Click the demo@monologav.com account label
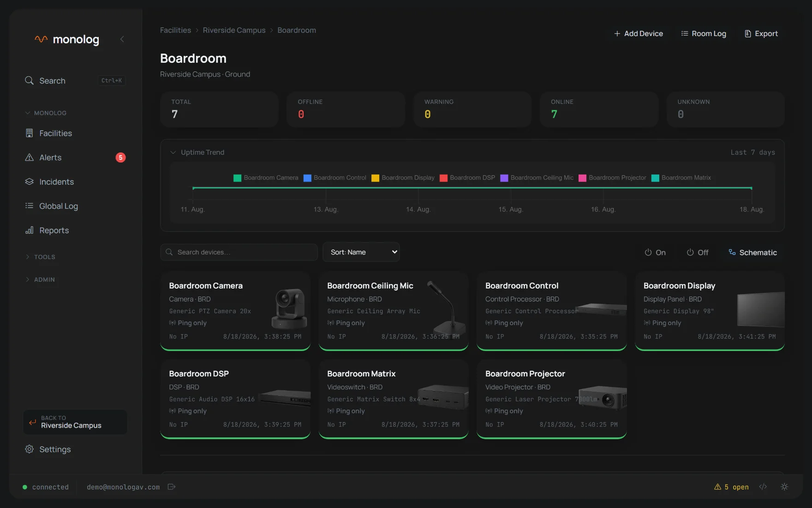Screen dimensions: 812x508 123,487
